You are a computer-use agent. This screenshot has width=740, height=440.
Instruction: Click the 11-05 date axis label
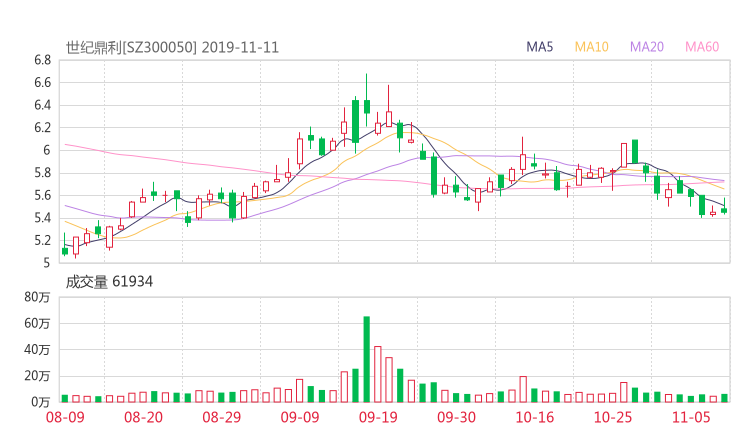coord(691,417)
